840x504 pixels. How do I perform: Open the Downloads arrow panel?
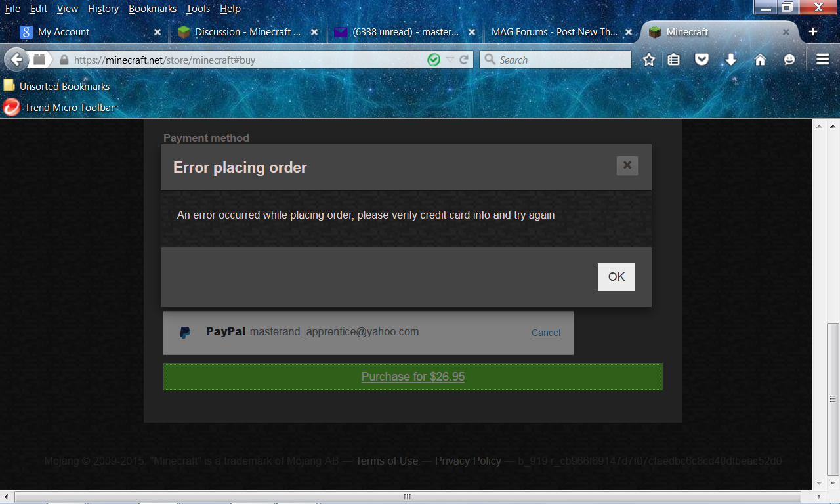pyautogui.click(x=731, y=60)
